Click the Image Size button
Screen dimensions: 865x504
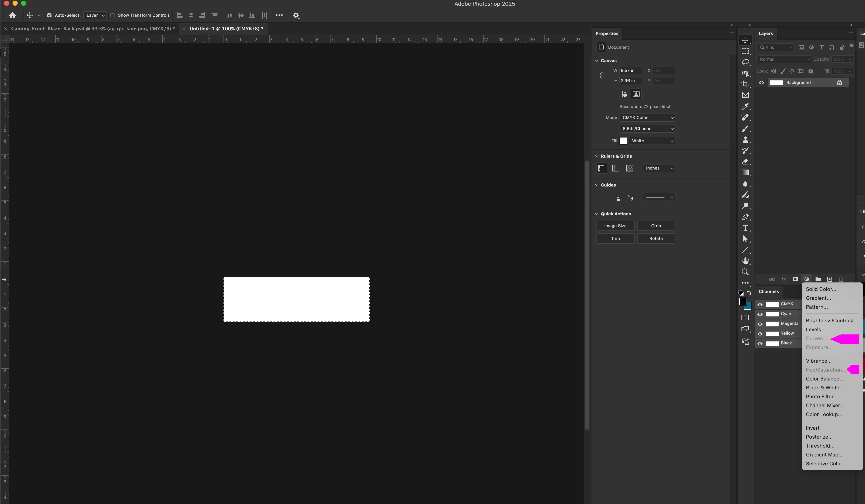pos(615,226)
